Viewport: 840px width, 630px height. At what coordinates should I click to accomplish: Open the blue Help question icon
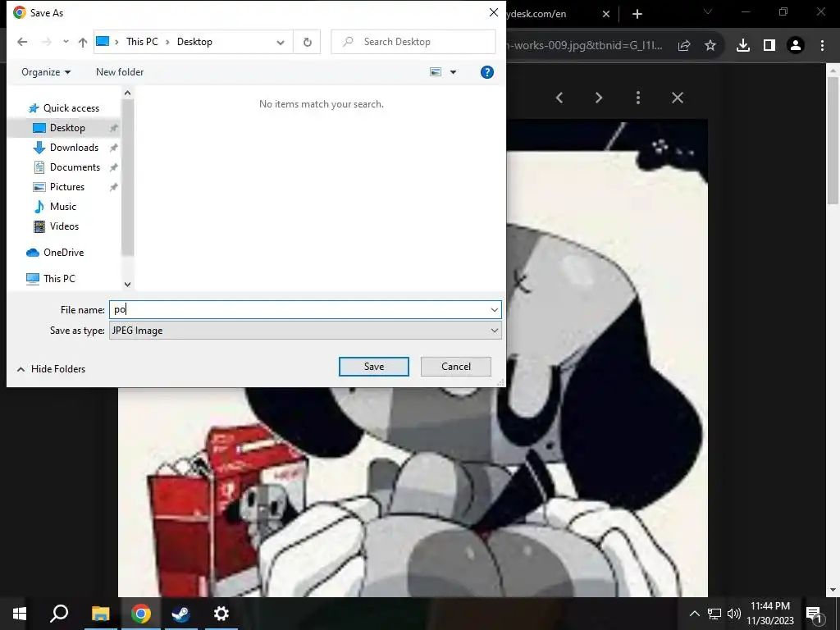487,72
